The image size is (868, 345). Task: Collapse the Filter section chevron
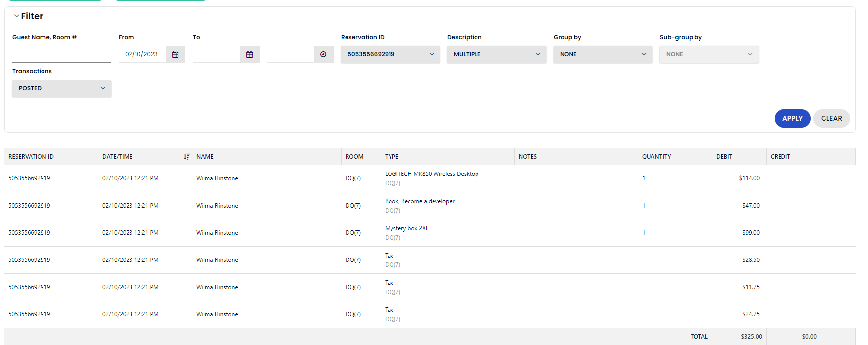[x=17, y=16]
